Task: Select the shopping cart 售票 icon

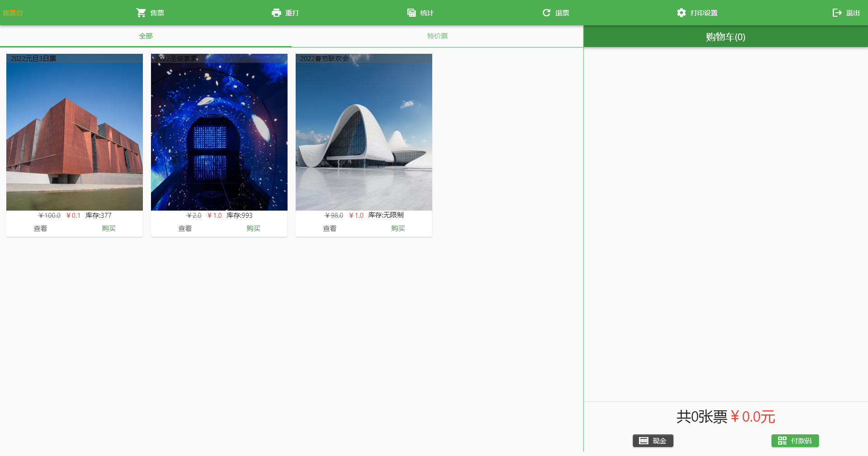Action: coord(142,13)
